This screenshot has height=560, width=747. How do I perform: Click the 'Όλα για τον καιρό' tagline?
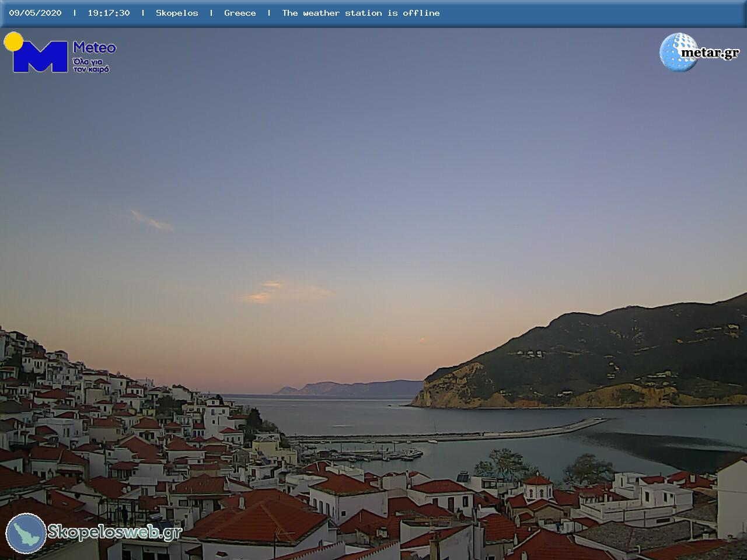click(x=91, y=65)
